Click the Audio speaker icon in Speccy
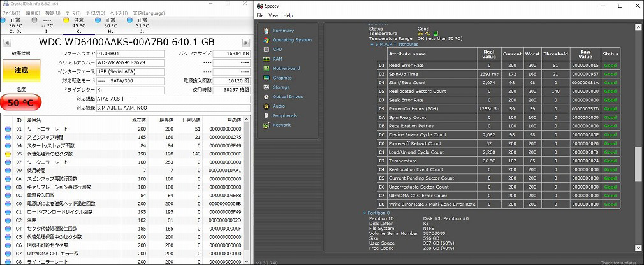Viewport: 644px width, 265px height. coord(267,106)
